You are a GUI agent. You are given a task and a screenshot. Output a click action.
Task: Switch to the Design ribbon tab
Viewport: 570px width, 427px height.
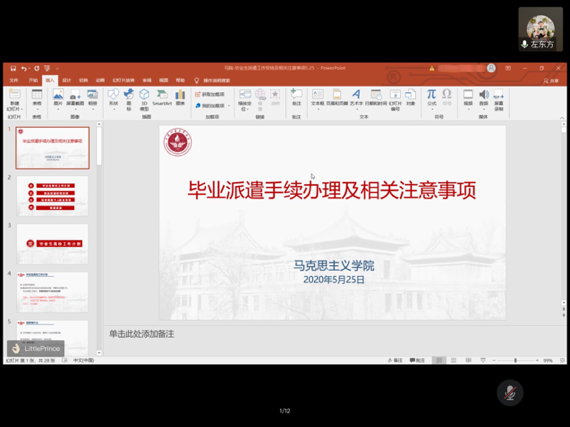click(x=67, y=80)
